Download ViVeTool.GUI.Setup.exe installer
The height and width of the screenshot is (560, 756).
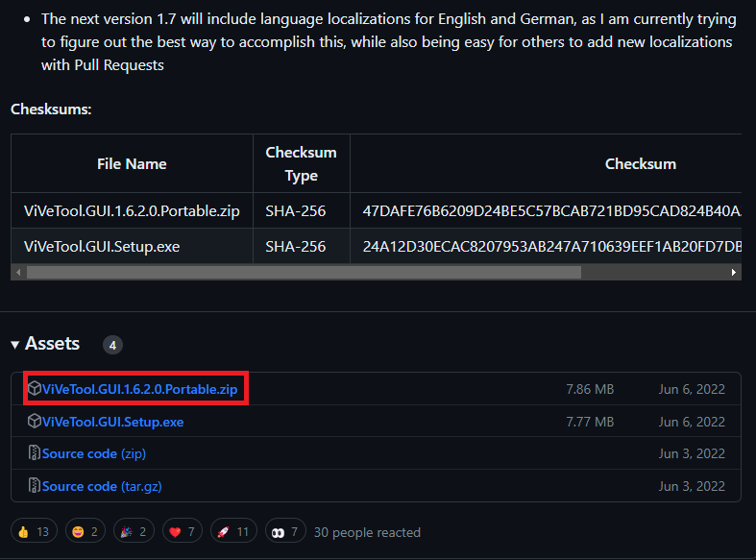[112, 423]
